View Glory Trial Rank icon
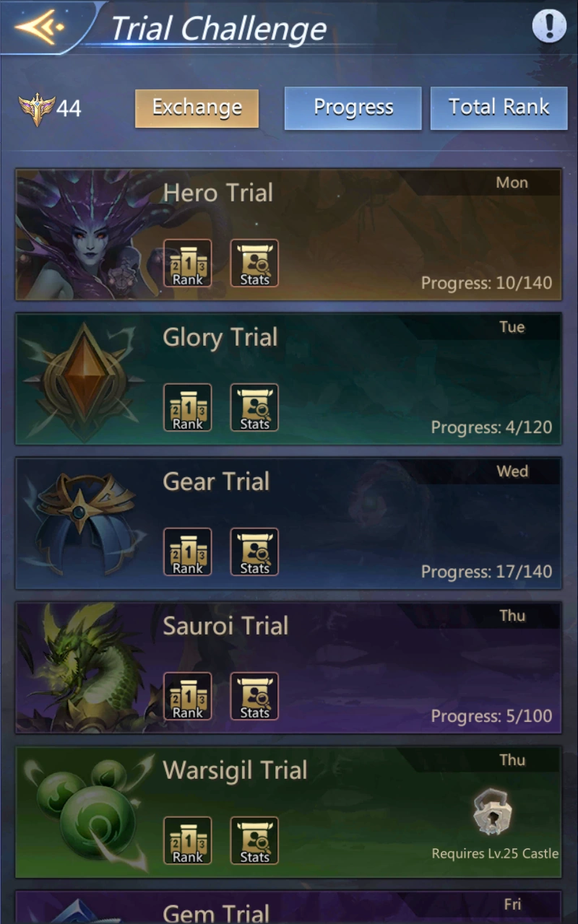 coord(188,407)
